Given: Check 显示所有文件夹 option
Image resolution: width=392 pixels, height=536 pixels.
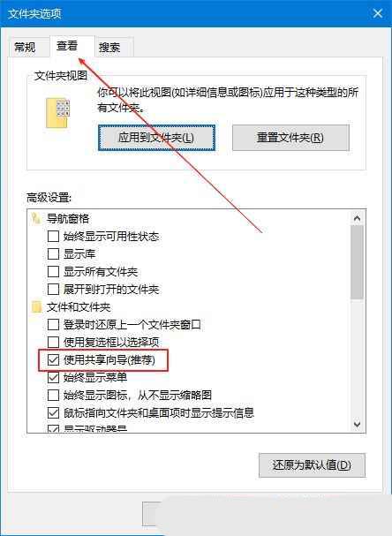Looking at the screenshot, I should tap(53, 272).
